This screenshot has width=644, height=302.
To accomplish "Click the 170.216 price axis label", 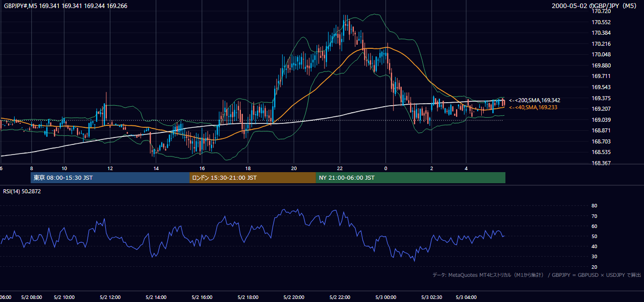I will pyautogui.click(x=601, y=44).
